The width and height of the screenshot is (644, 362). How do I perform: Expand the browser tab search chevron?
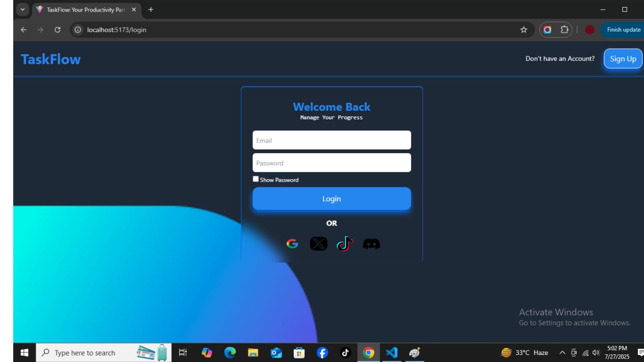(22, 9)
